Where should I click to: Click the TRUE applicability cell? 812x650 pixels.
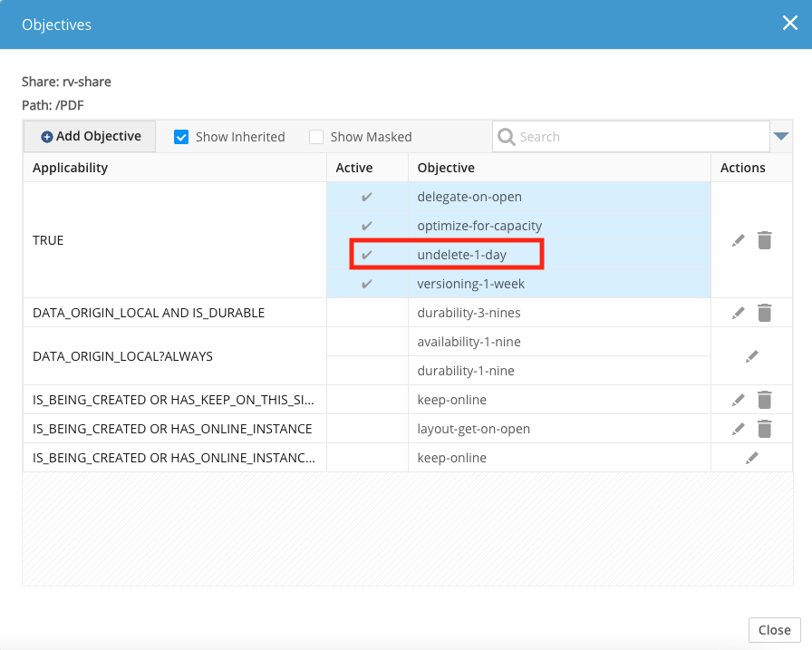click(x=175, y=240)
